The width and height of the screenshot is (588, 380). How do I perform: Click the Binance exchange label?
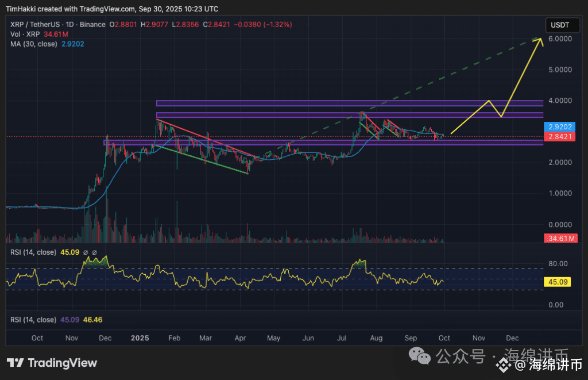tap(92, 24)
